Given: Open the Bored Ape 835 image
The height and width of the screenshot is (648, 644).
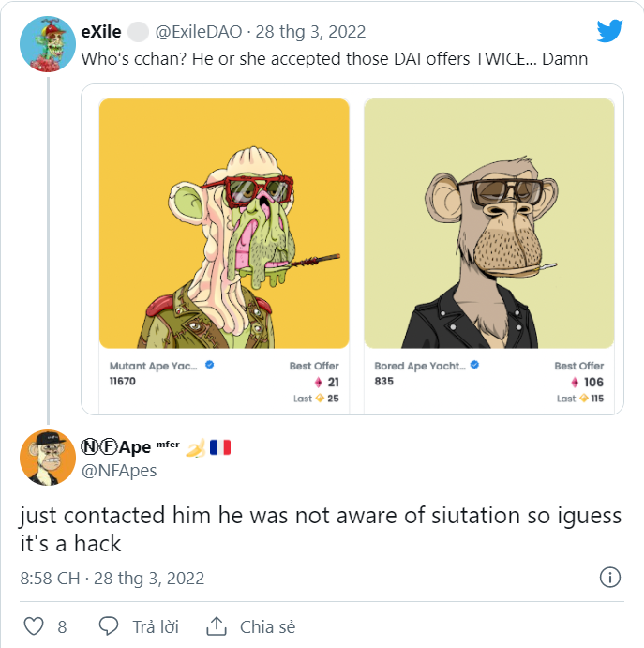Looking at the screenshot, I should pos(488,223).
